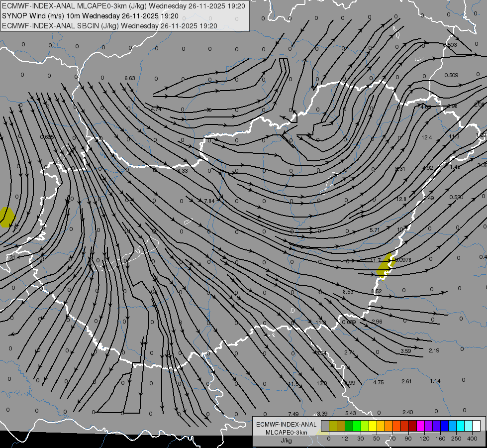The width and height of the screenshot is (487, 448).
Task: Click the map value 31.4
Action: [x=15, y=257]
